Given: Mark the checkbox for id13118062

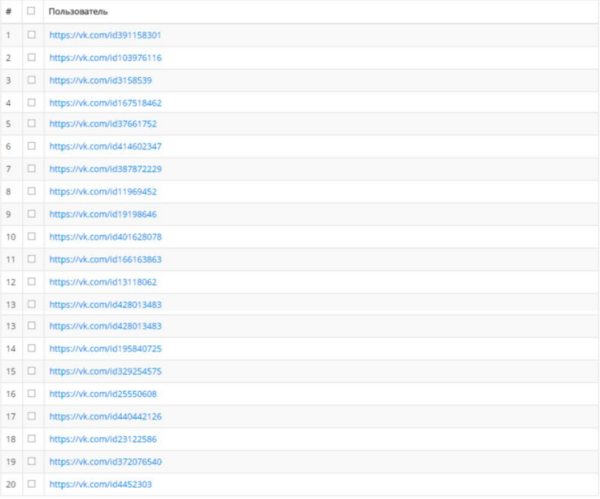Looking at the screenshot, I should pos(31,281).
